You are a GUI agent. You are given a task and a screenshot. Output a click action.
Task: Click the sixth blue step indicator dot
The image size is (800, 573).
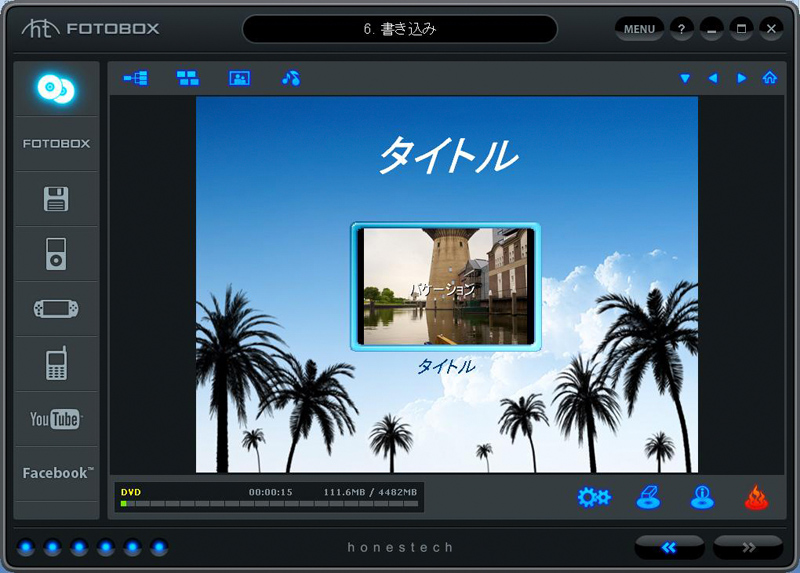(x=159, y=547)
